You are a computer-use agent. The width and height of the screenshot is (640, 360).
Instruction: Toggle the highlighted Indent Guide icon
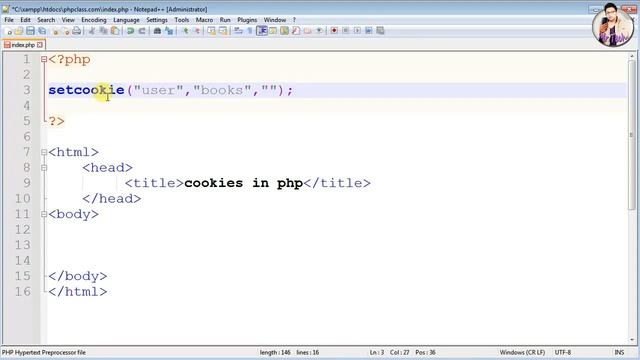262,31
